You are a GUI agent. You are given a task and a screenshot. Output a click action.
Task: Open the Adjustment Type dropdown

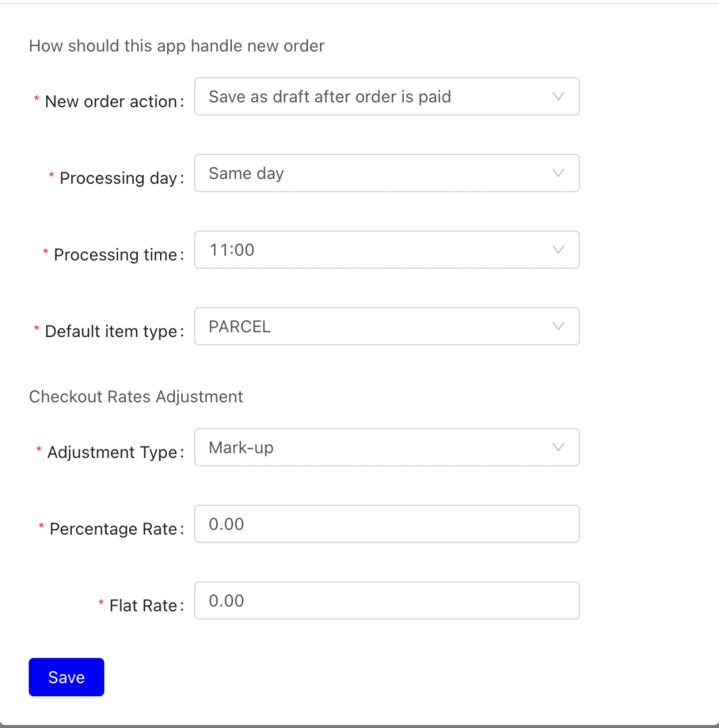(x=386, y=447)
